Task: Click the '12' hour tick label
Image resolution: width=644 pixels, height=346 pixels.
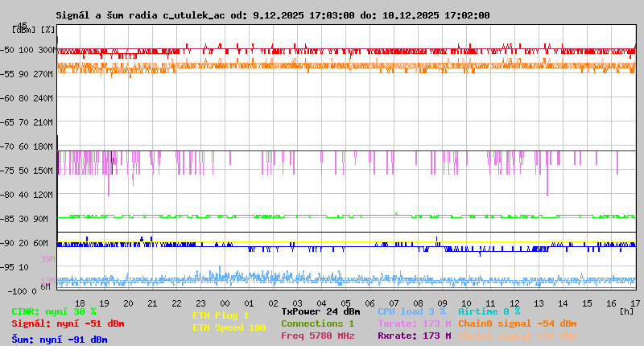Action: point(515,303)
